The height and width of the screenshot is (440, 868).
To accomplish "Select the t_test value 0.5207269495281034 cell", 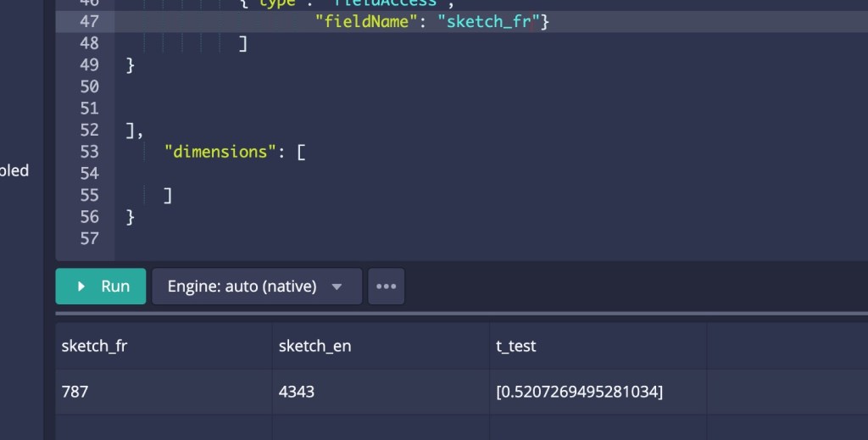I will [x=579, y=392].
